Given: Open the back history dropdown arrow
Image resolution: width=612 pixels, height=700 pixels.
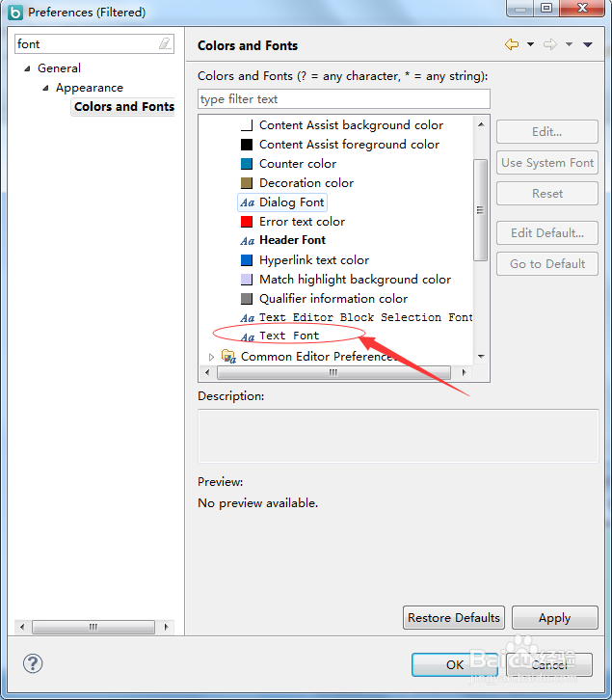Looking at the screenshot, I should [x=530, y=44].
